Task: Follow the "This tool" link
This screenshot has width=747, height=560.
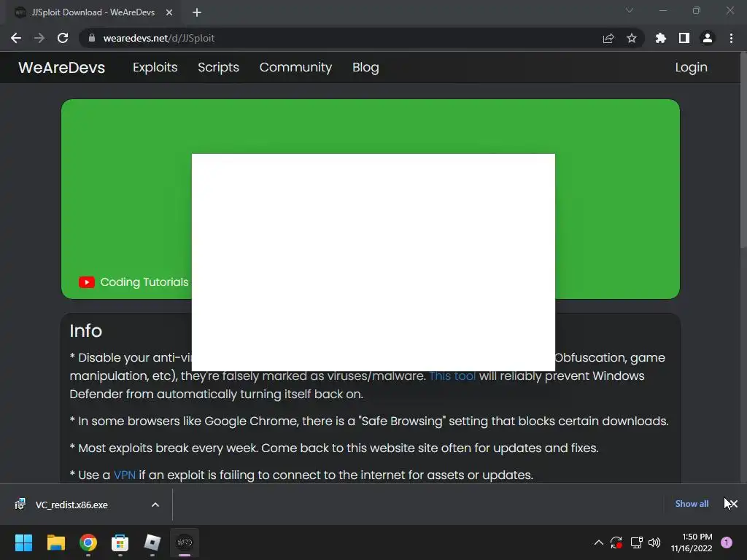Action: pos(452,376)
